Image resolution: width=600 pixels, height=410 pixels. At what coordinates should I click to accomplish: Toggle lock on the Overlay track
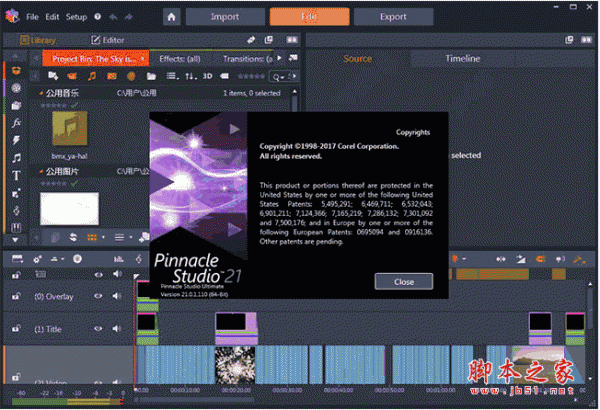click(x=16, y=296)
